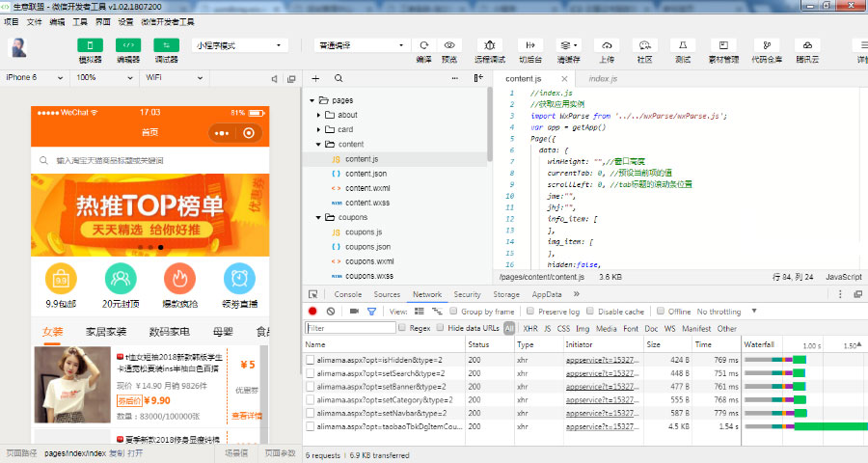Open remote debug (远程调试) bug icon
Viewport: 868px width, 463px height.
pyautogui.click(x=490, y=45)
